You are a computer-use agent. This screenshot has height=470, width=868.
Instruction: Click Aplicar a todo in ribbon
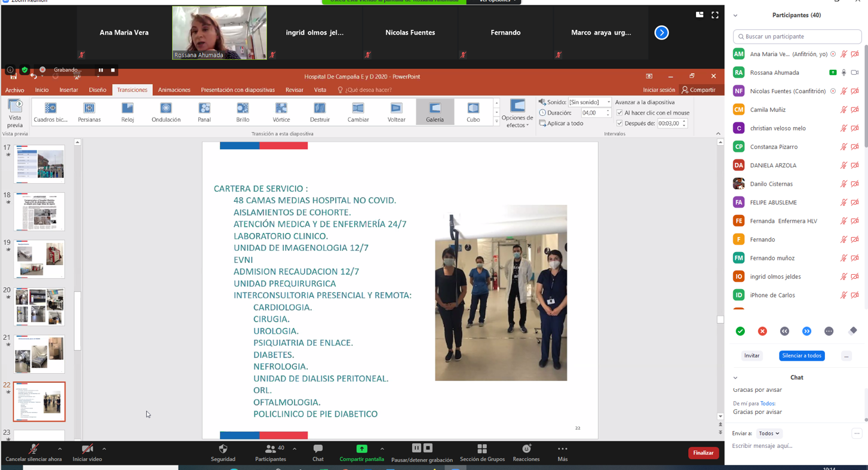(561, 124)
